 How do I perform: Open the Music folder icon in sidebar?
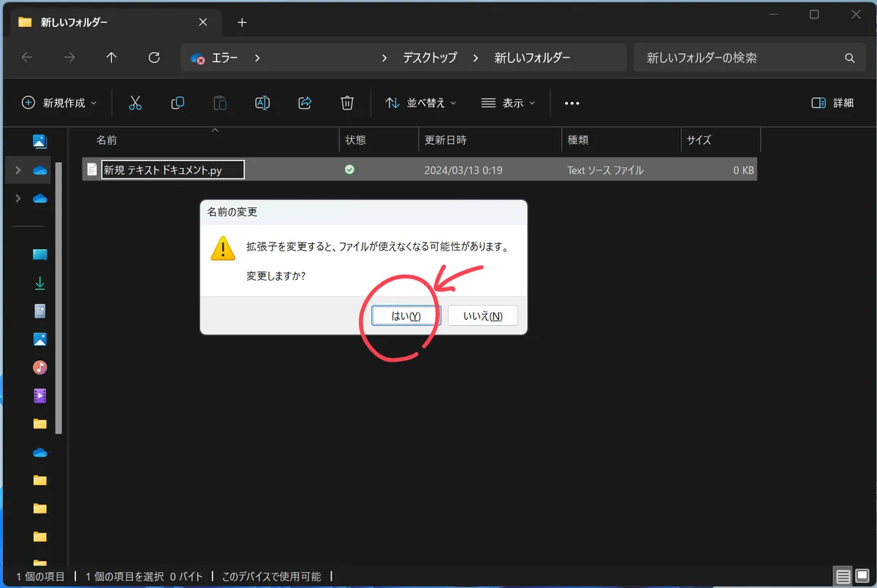(40, 367)
